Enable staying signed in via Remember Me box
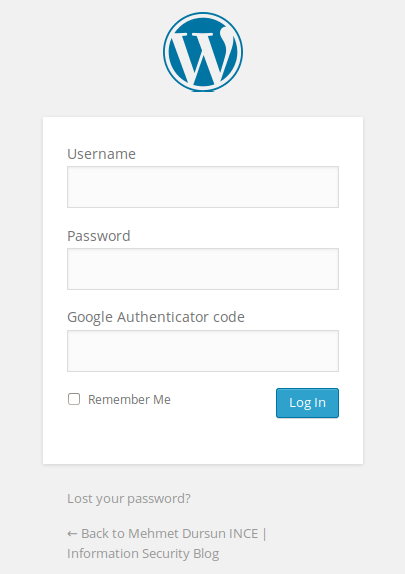 [74, 399]
